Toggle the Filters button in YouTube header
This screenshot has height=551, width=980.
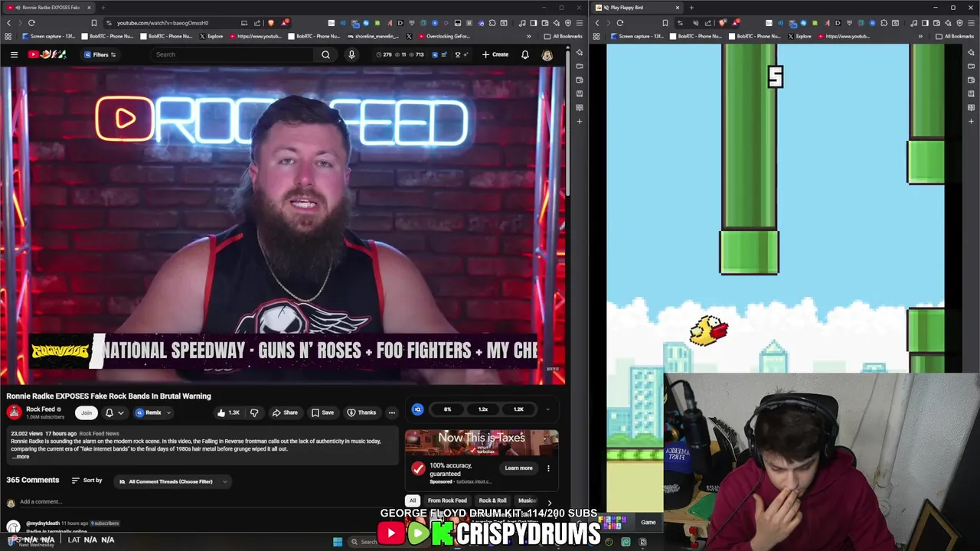click(100, 54)
